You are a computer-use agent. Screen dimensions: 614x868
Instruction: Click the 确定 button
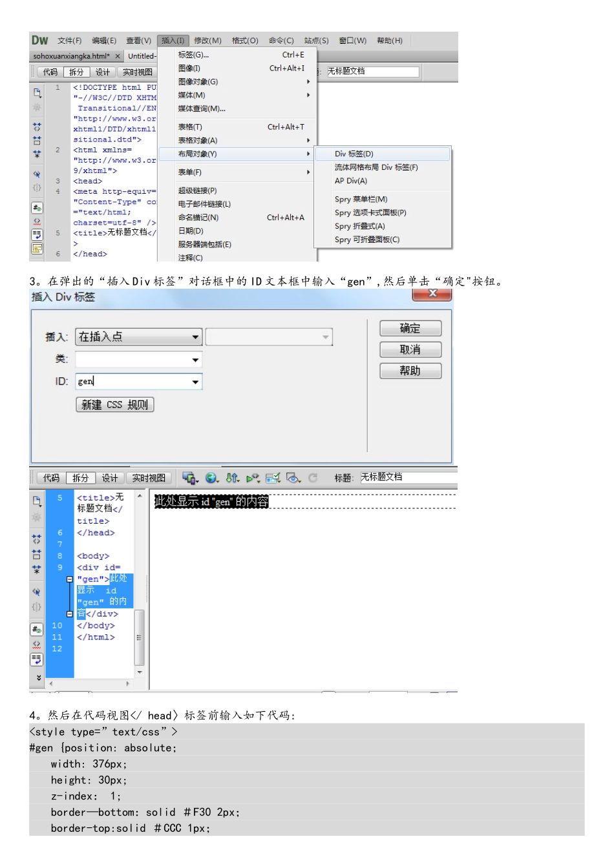(410, 328)
